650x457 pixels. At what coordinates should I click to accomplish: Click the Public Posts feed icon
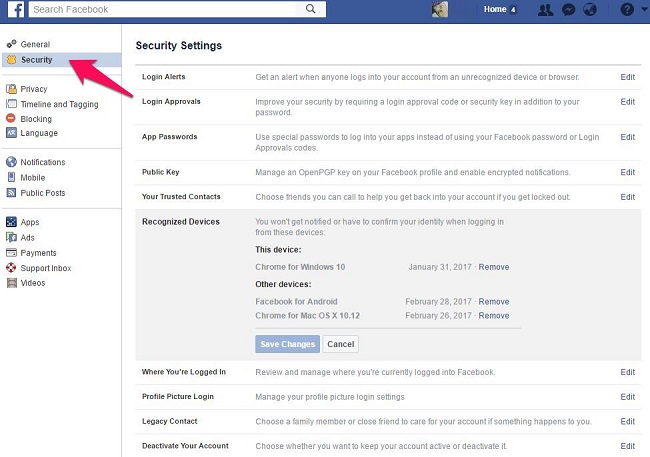[11, 192]
